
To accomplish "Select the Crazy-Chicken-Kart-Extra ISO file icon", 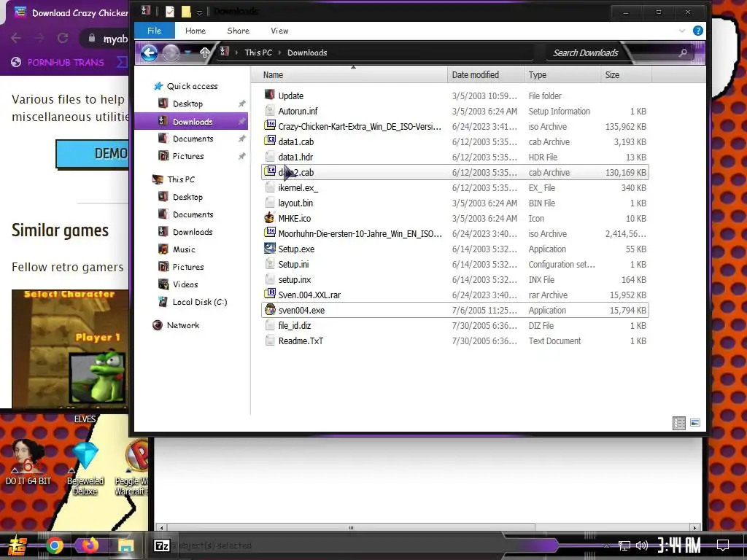I will pyautogui.click(x=270, y=125).
